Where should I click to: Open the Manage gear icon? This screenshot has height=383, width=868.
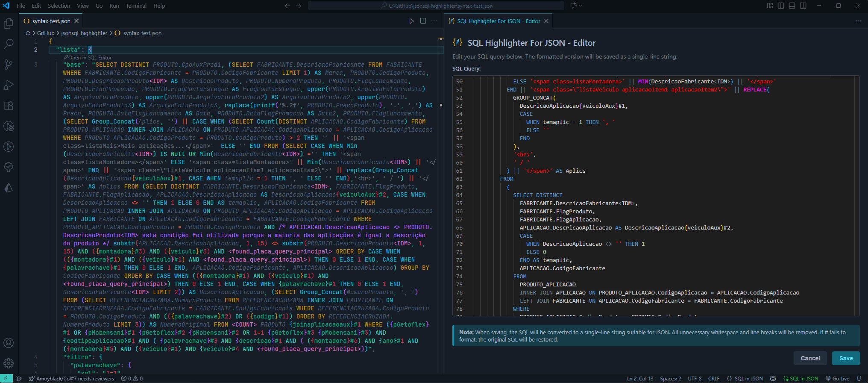pyautogui.click(x=9, y=363)
